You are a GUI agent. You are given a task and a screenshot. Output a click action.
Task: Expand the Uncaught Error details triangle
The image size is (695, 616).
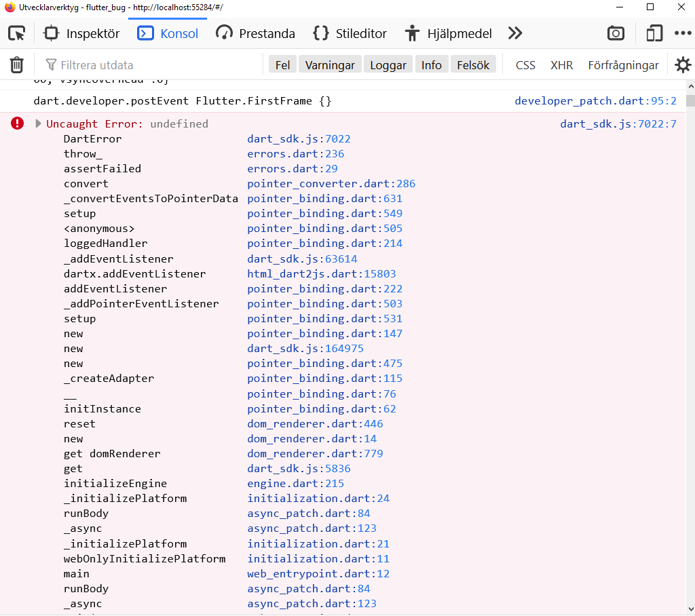pyautogui.click(x=38, y=123)
